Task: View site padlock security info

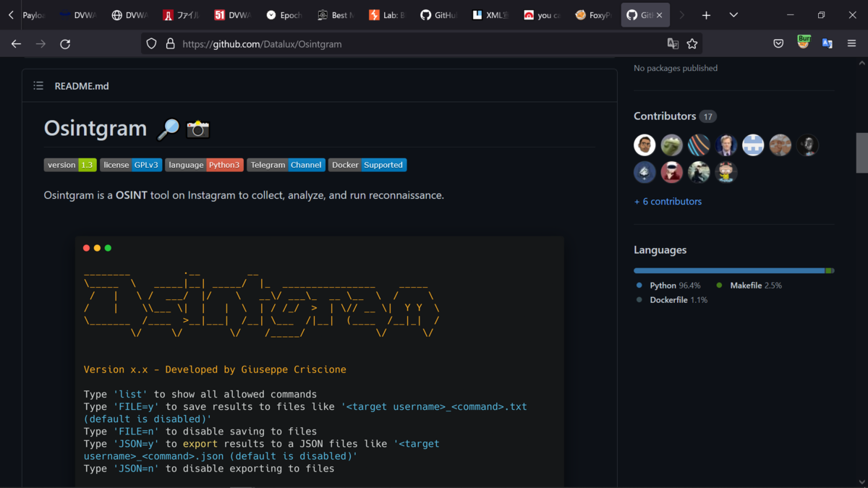Action: point(170,44)
